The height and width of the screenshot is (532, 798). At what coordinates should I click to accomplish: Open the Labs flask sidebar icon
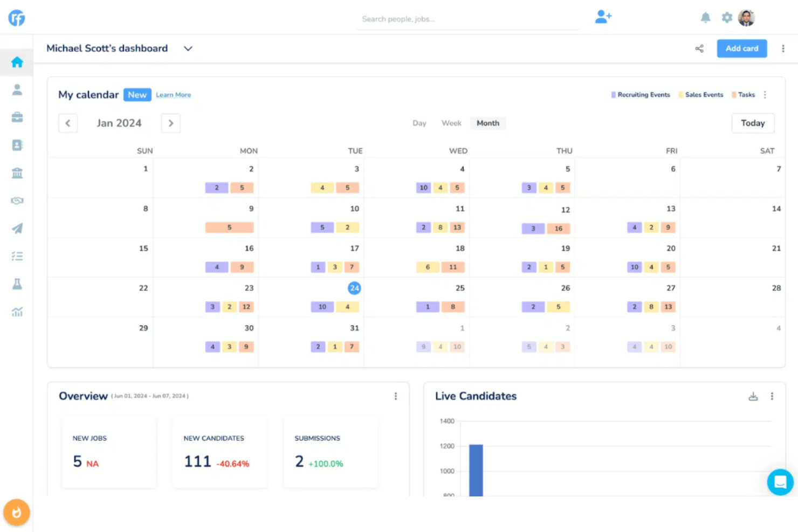17,284
